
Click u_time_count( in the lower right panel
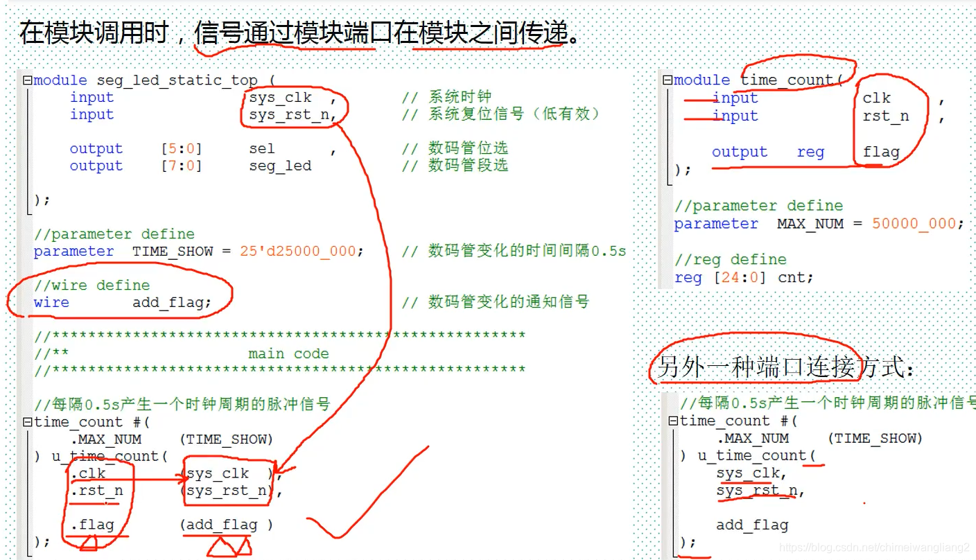pyautogui.click(x=758, y=455)
